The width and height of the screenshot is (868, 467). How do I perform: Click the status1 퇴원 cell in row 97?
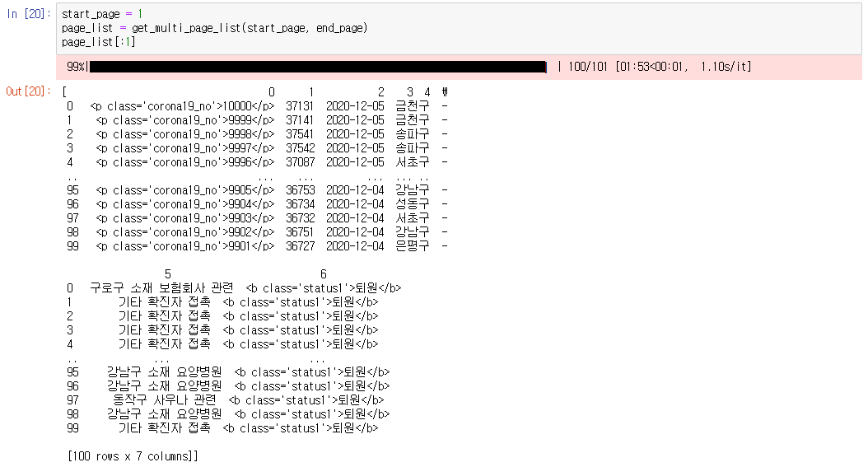point(306,400)
